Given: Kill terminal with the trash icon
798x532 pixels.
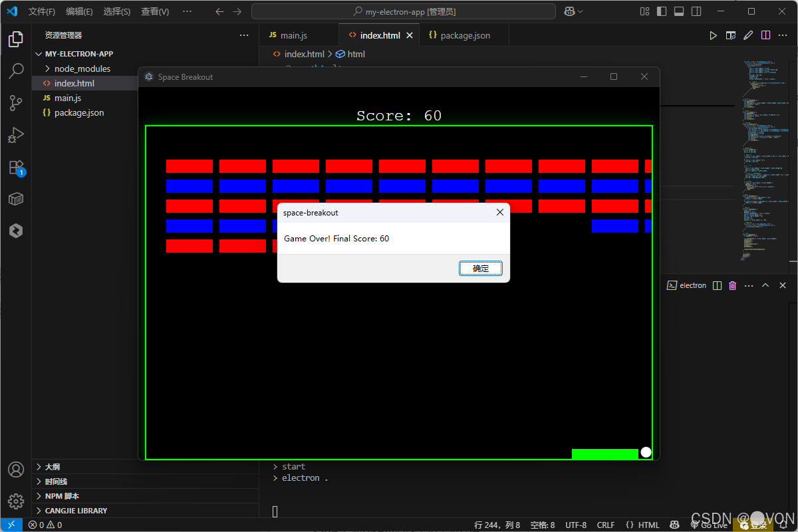Looking at the screenshot, I should click(x=733, y=285).
